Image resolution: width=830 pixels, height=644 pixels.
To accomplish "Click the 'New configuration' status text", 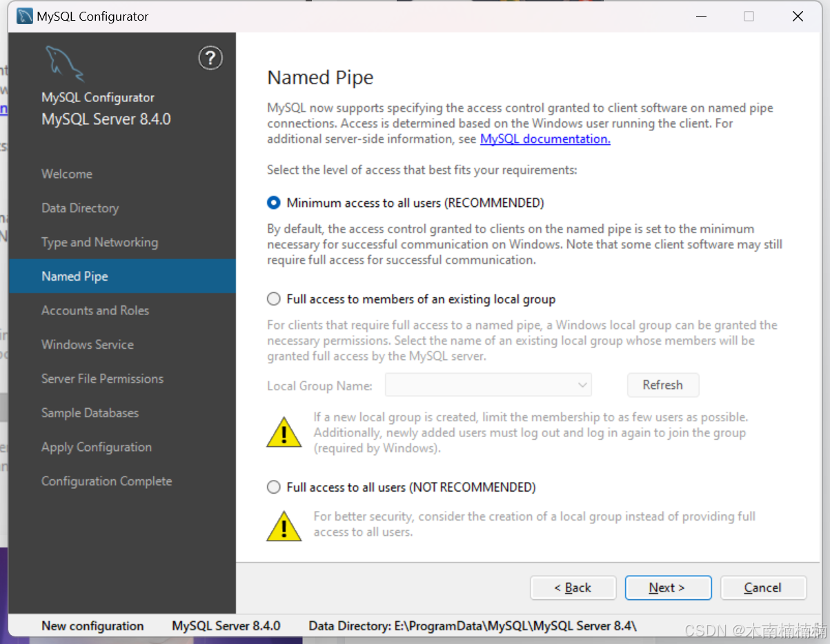I will 92,626.
